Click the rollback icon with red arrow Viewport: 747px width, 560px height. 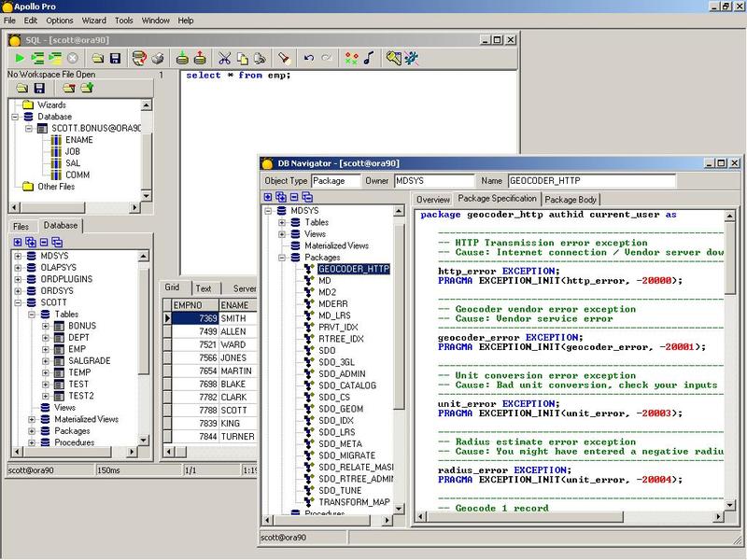click(200, 58)
